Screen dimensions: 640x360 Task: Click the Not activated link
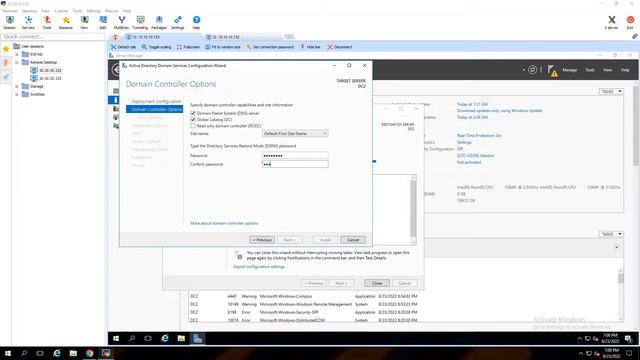tap(469, 162)
